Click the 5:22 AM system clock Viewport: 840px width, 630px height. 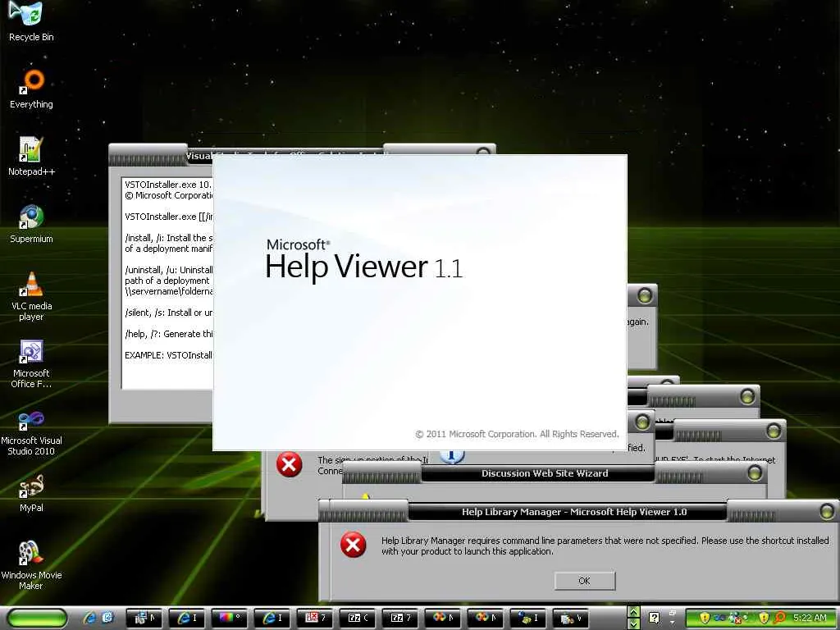pyautogui.click(x=810, y=618)
